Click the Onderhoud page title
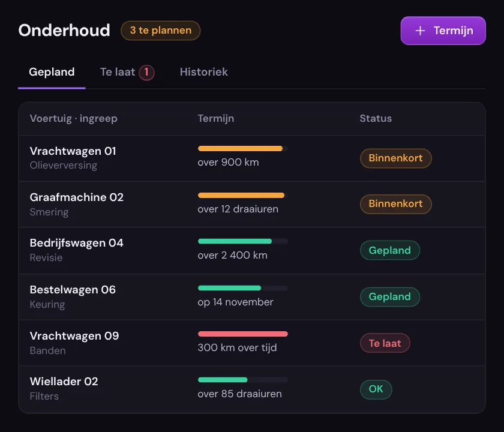Image resolution: width=504 pixels, height=432 pixels. [64, 31]
